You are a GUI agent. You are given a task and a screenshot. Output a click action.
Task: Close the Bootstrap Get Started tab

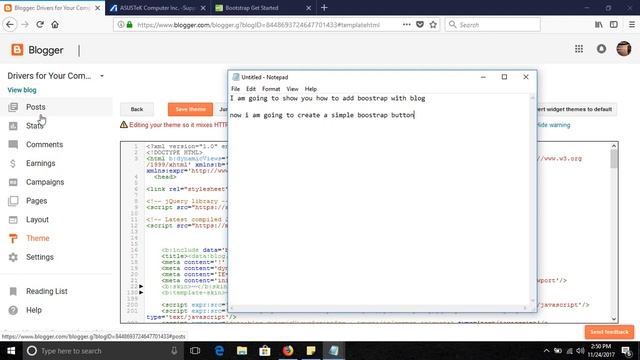pos(309,8)
